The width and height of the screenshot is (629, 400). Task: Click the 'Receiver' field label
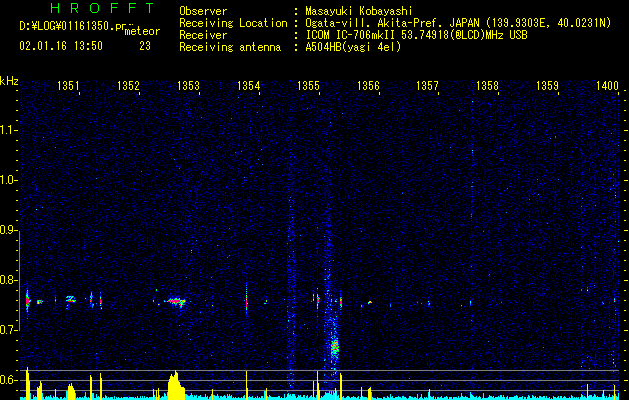(203, 35)
